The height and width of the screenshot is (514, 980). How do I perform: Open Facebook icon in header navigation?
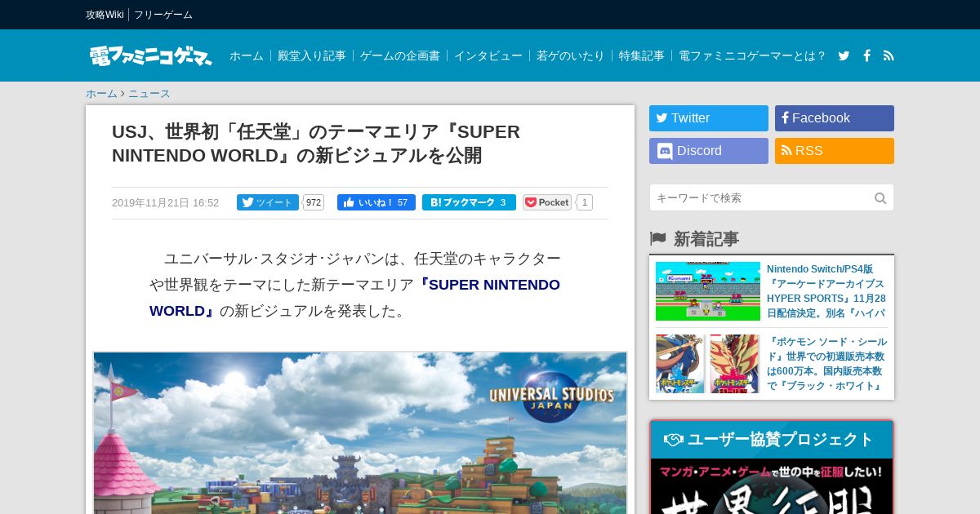coord(866,55)
